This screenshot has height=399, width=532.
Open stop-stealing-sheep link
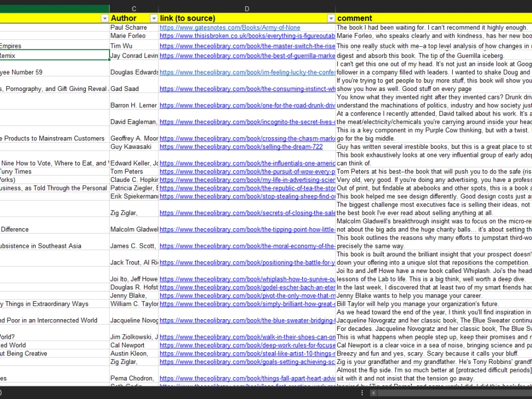click(247, 196)
